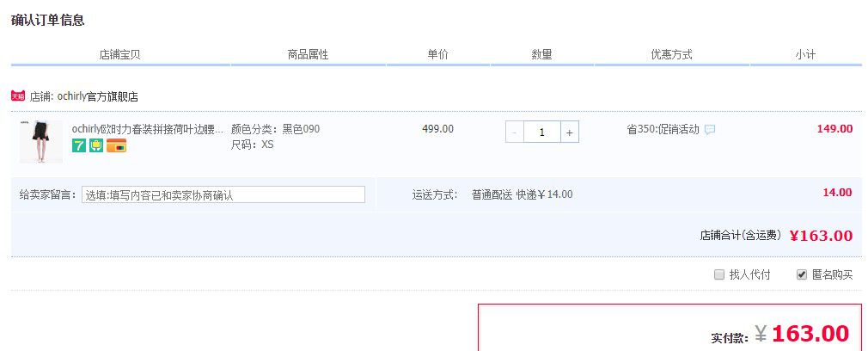
Task: Decrease quantity with the minus button
Action: (x=515, y=132)
